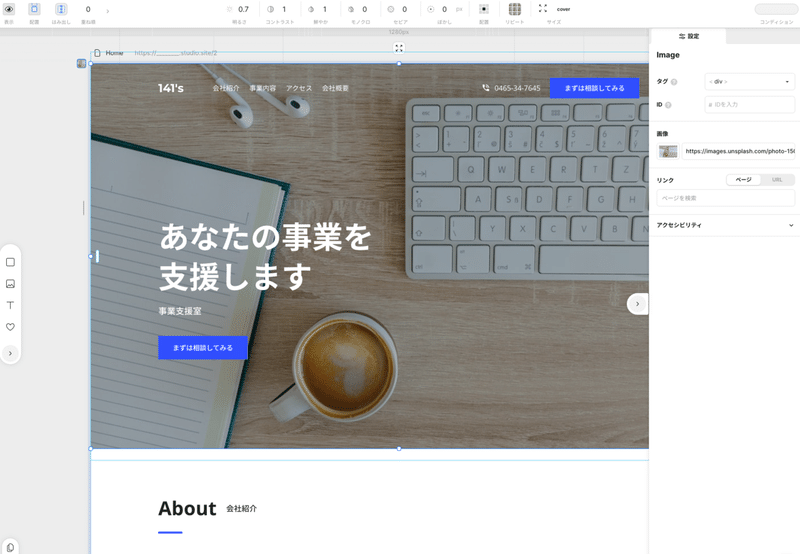Select the image tool in left sidebar
The image size is (800, 554).
[10, 284]
